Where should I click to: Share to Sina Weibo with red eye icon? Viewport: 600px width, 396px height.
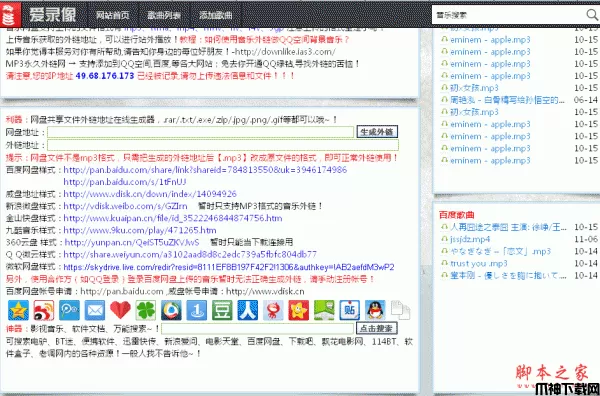(x=44, y=310)
